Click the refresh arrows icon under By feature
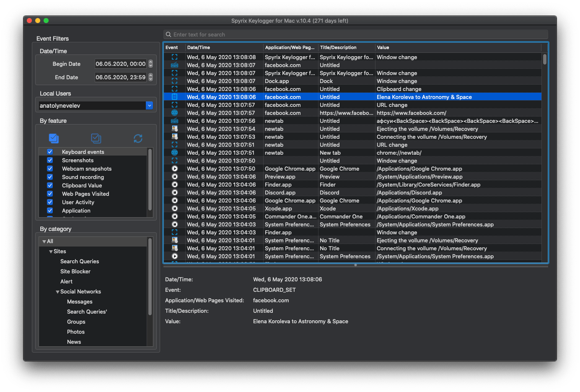Viewport: 580px width, 392px height. pos(138,138)
